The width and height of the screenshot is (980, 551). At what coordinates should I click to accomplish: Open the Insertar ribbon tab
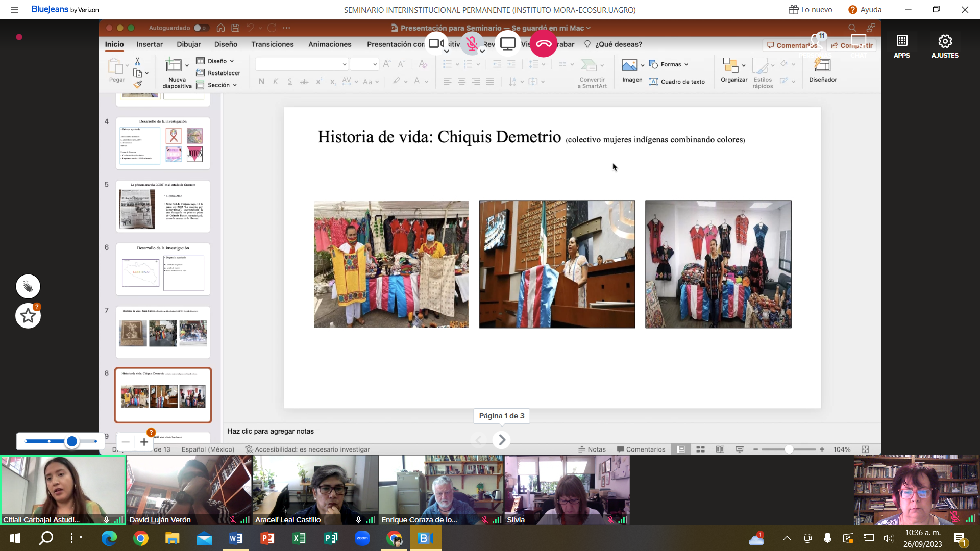150,44
